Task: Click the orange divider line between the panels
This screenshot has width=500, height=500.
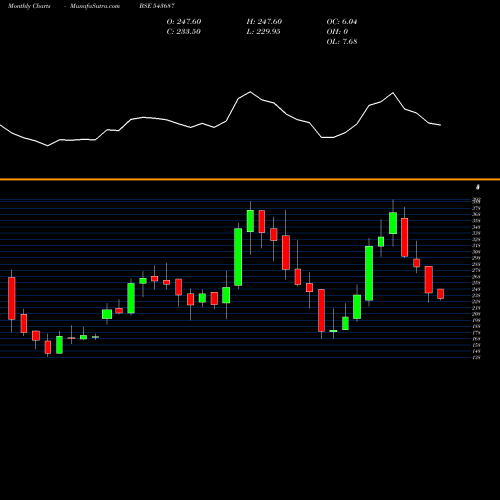Action: click(250, 179)
